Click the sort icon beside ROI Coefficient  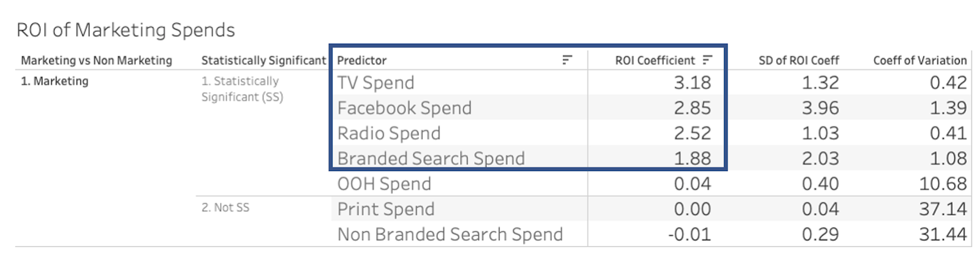[707, 59]
